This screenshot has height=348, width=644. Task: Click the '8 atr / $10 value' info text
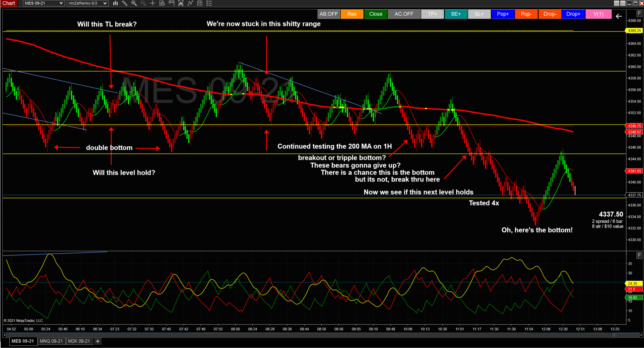[x=607, y=226]
